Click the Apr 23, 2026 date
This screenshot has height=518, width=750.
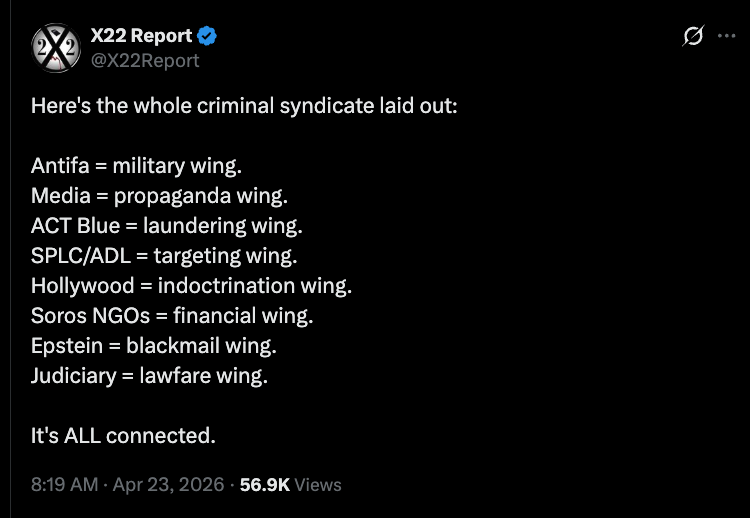coord(168,484)
